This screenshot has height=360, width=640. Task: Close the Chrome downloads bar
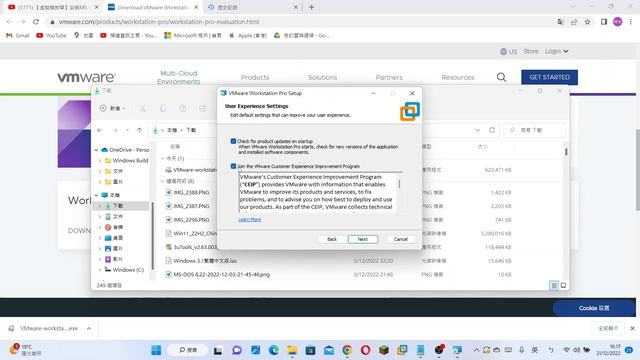[632, 328]
